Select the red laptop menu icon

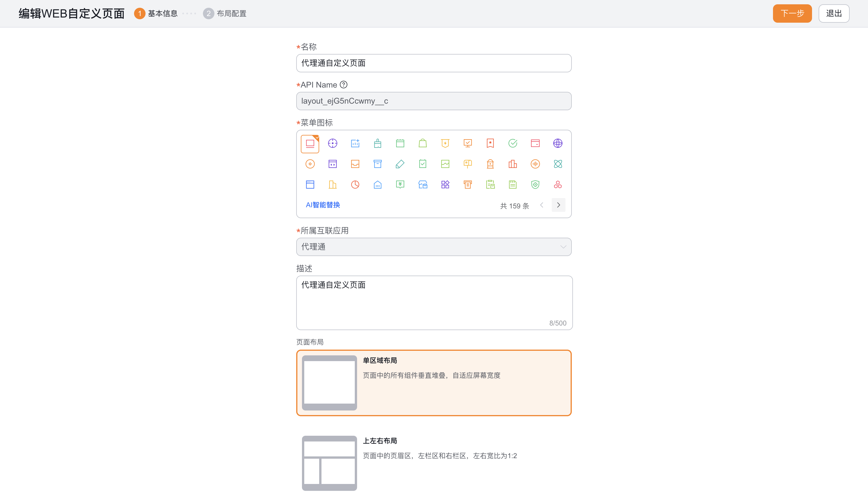(310, 144)
